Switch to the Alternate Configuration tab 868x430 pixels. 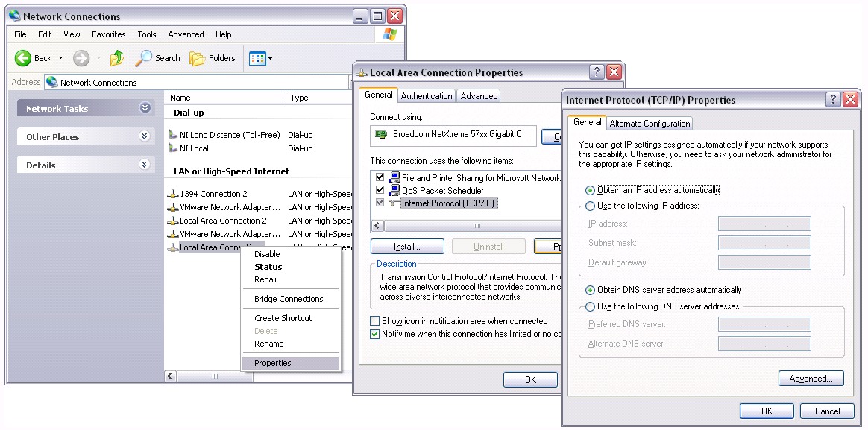(x=650, y=124)
